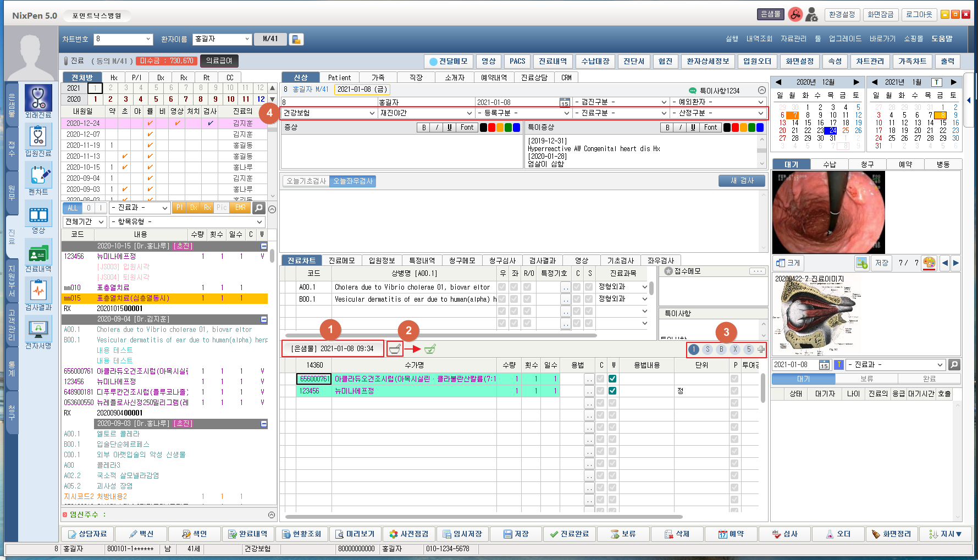This screenshot has width=978, height=560.
Task: Open the 외래진료 stethoscope icon
Action: (38, 98)
